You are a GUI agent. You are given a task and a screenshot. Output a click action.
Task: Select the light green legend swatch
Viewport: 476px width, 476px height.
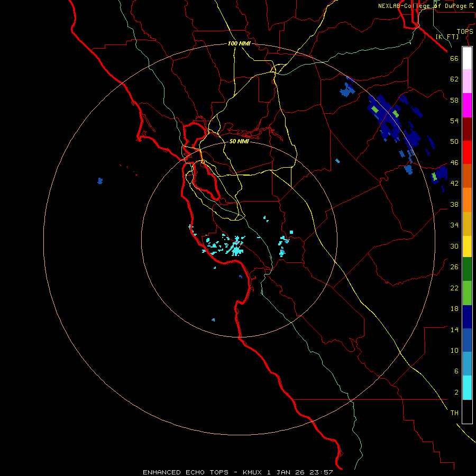coord(467,293)
